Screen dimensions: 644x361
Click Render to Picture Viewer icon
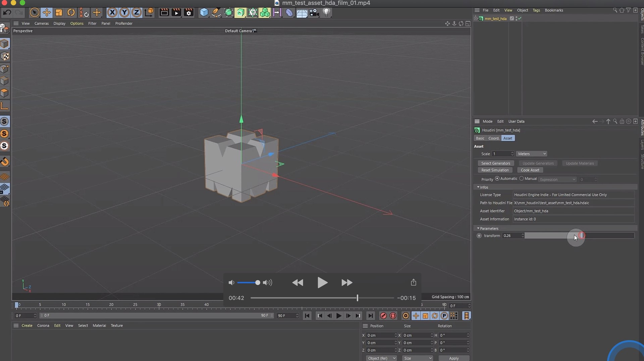tap(176, 13)
